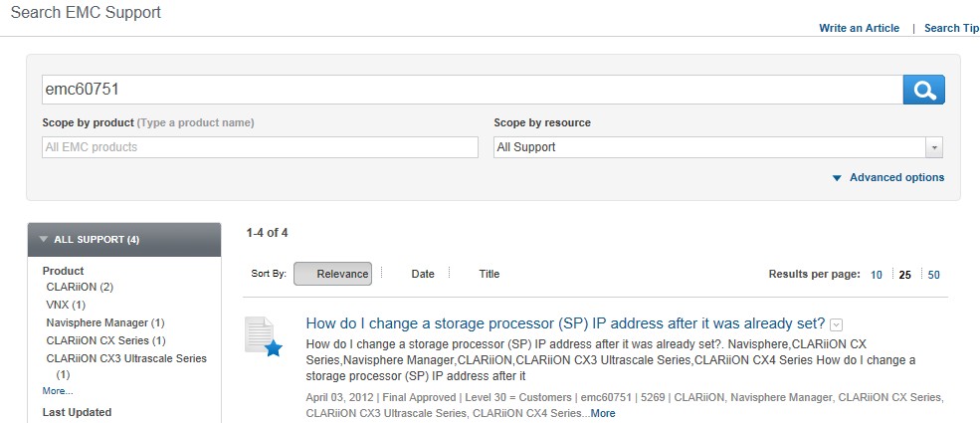Image resolution: width=980 pixels, height=423 pixels.
Task: Click the search query box with emc60751
Action: tap(473, 90)
